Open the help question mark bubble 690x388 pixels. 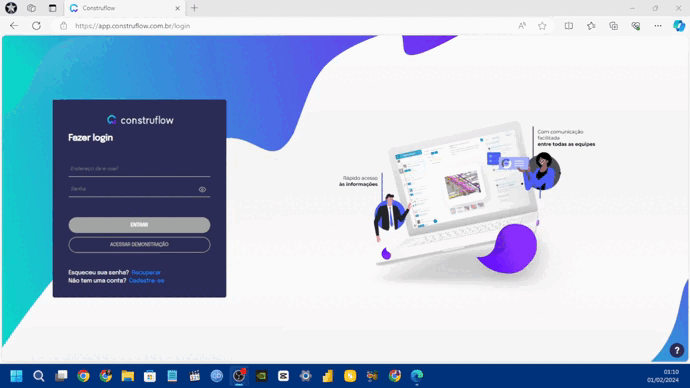[x=677, y=351]
